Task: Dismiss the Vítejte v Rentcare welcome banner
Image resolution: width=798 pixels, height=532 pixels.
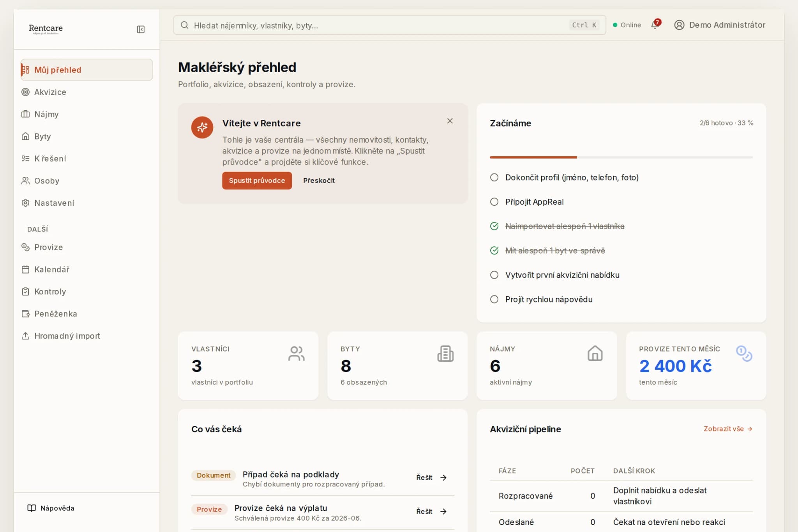Action: tap(450, 121)
